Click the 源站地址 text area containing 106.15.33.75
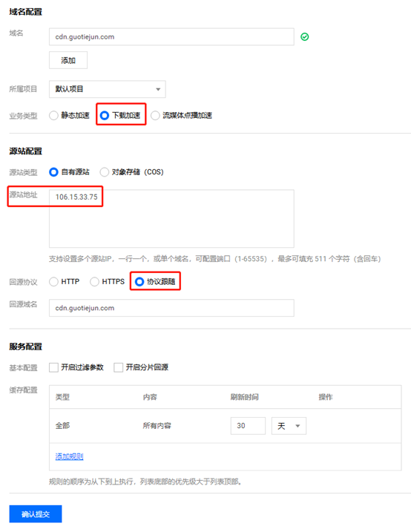Viewport: 411px width, 532px height. 171,219
